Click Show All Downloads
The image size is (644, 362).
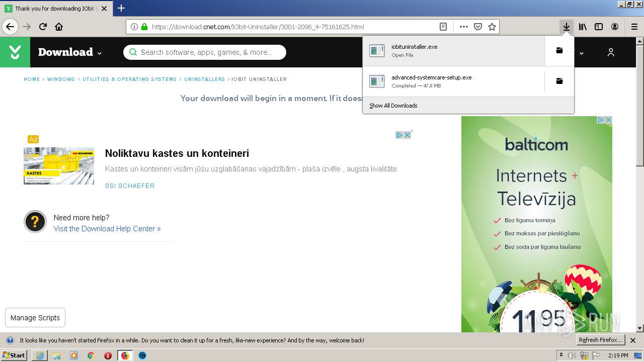click(x=393, y=106)
